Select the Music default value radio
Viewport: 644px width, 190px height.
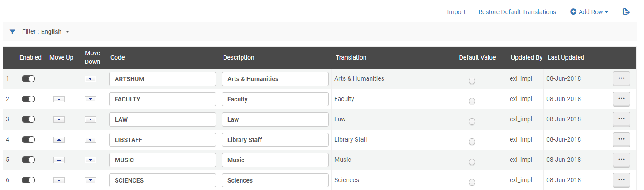(x=472, y=162)
